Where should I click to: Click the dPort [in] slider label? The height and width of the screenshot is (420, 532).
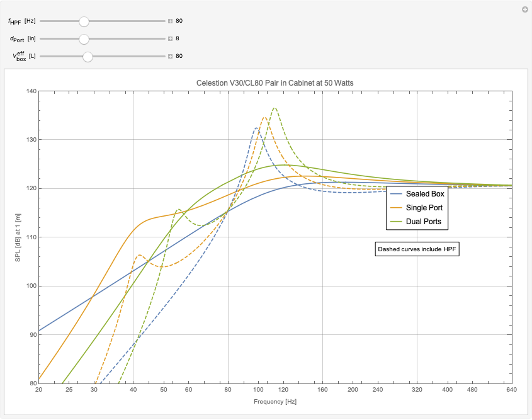(23, 38)
